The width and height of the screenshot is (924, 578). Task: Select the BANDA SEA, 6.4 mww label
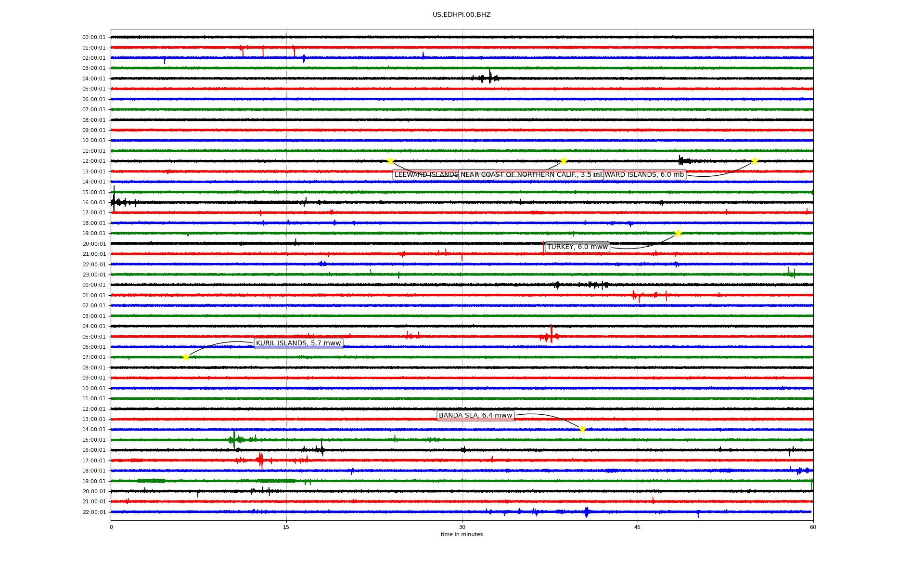(475, 416)
